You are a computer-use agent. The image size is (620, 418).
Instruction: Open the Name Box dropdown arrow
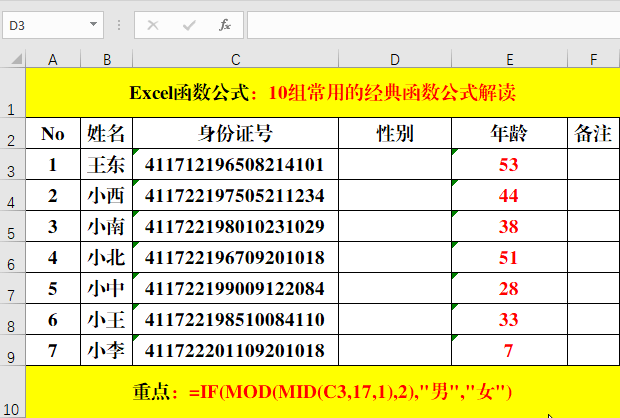93,25
